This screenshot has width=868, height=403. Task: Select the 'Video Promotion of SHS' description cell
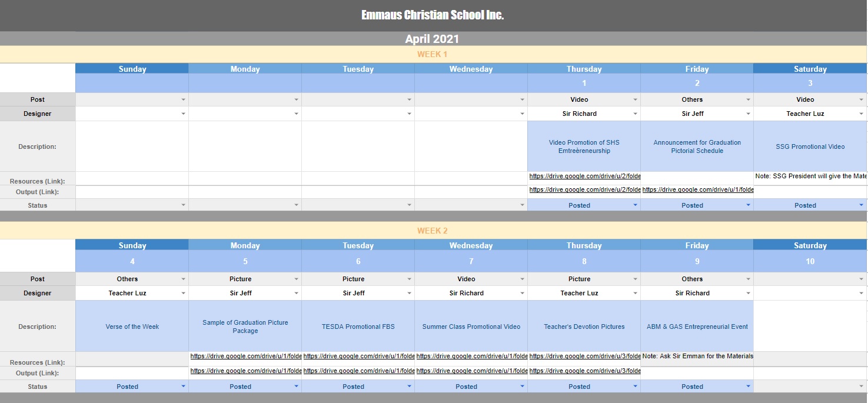pyautogui.click(x=584, y=146)
